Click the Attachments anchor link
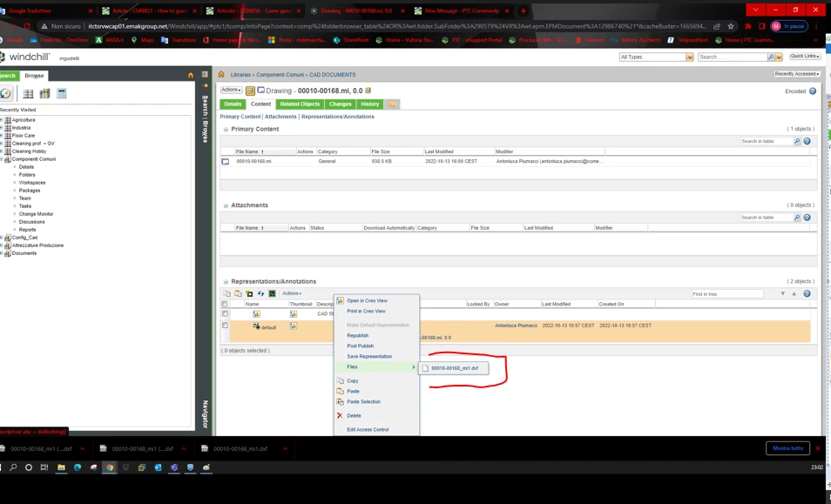Viewport: 831px width, 504px height. [x=280, y=117]
